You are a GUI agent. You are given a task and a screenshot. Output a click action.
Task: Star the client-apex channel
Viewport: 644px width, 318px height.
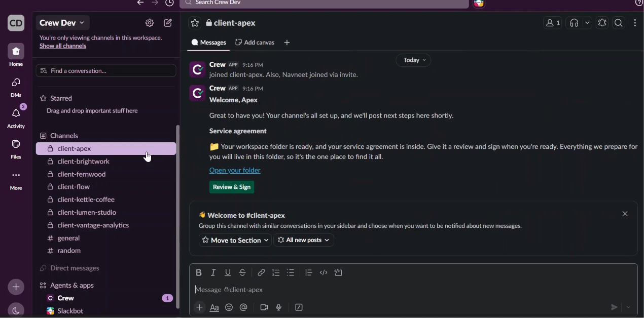pyautogui.click(x=195, y=23)
